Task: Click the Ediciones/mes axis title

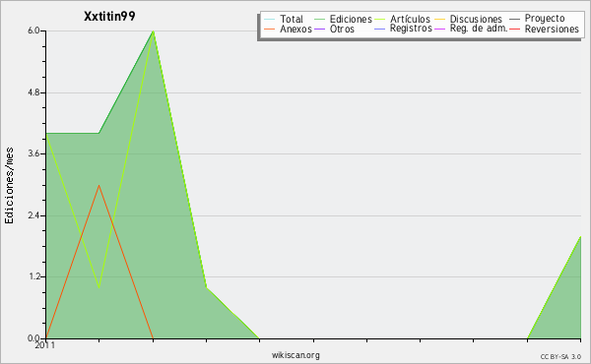Action: pyautogui.click(x=9, y=186)
